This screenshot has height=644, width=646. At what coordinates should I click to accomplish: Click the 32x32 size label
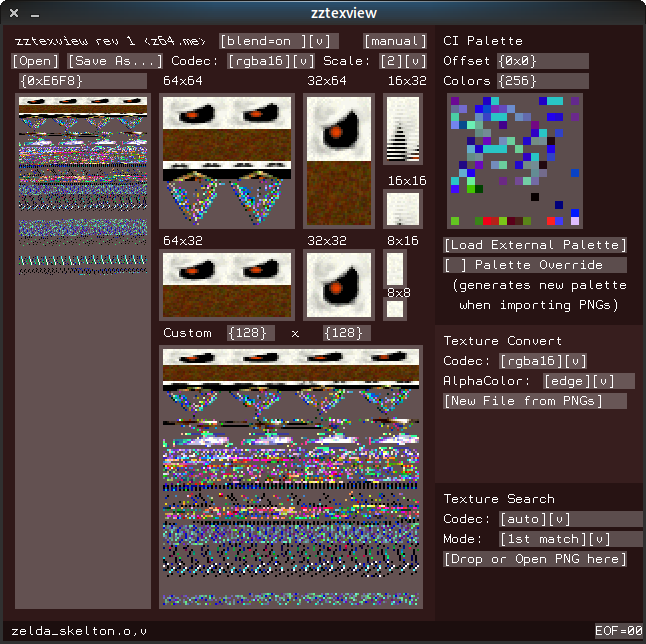(x=327, y=241)
